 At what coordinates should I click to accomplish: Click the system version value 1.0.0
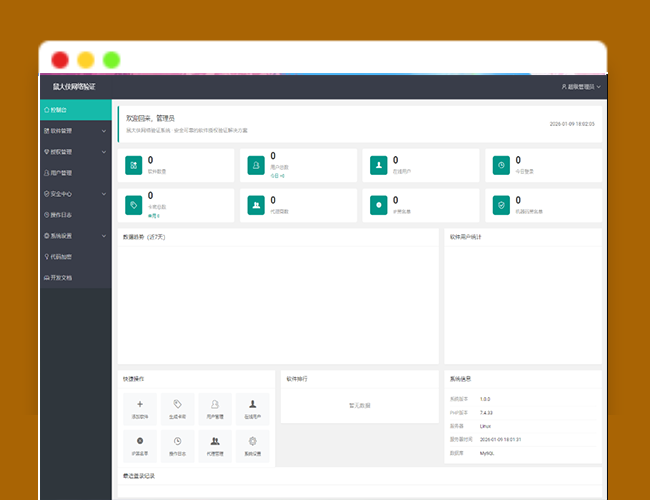(485, 399)
